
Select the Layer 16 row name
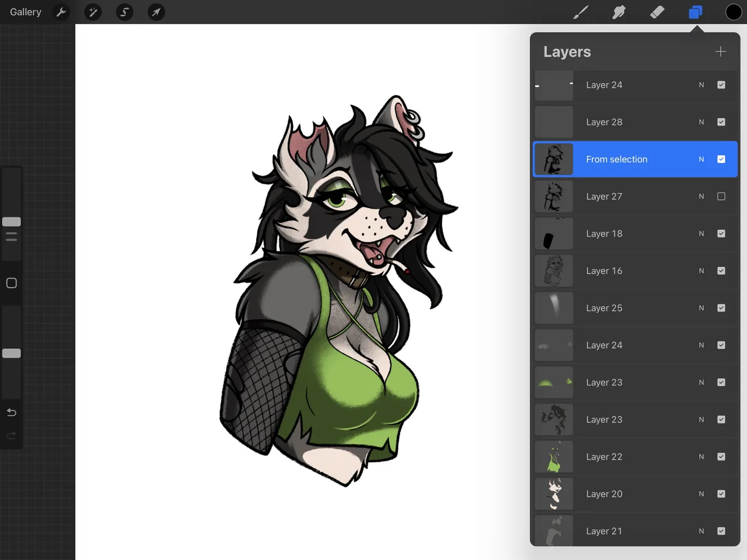(604, 271)
